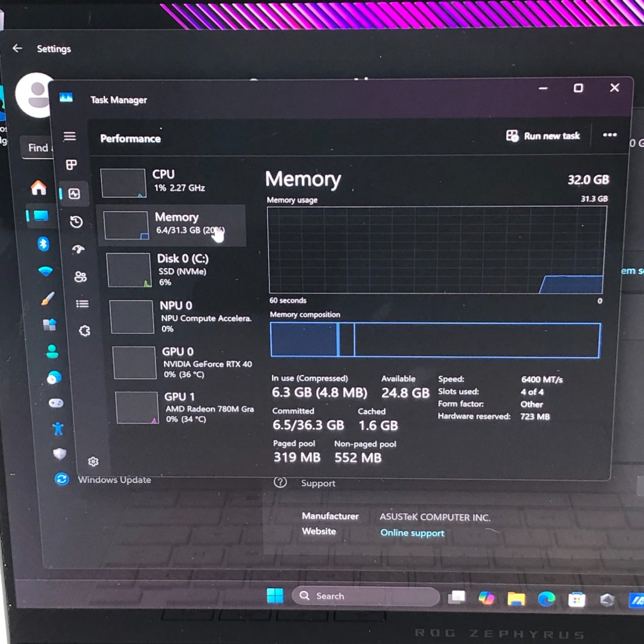This screenshot has height=644, width=644.
Task: Click the Memory composition bar
Action: click(x=435, y=340)
